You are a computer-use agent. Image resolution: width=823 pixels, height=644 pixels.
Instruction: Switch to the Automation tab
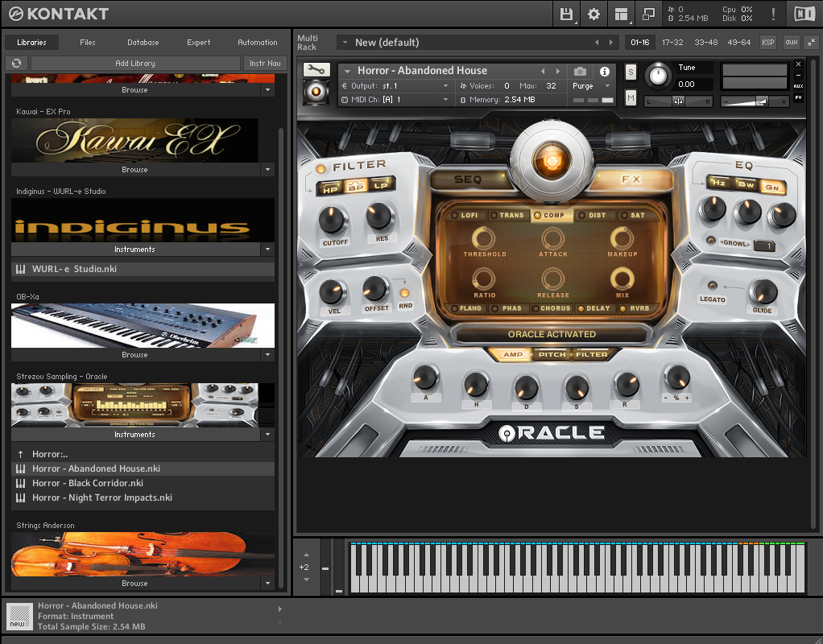(x=257, y=43)
